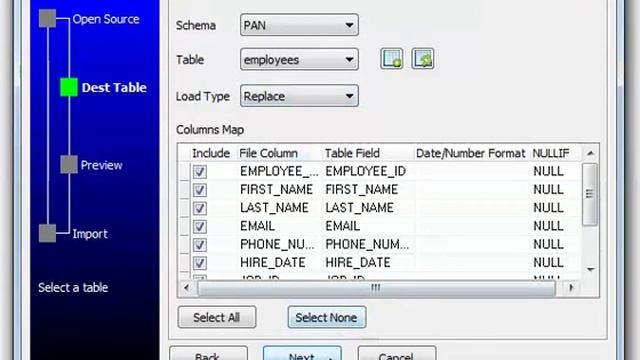This screenshot has width=640, height=360.
Task: Click the horizontal scrollbar left arrow
Action: 187,288
